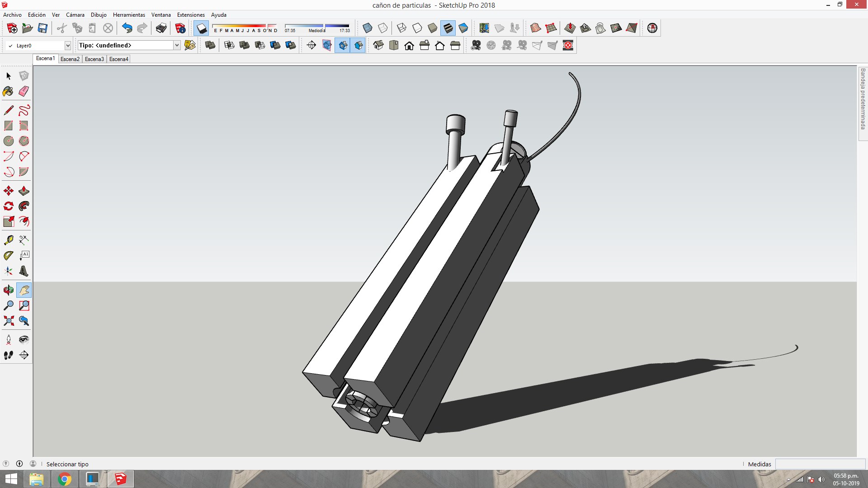The height and width of the screenshot is (488, 868).
Task: Toggle Show/Hide Shadows button
Action: tap(202, 28)
